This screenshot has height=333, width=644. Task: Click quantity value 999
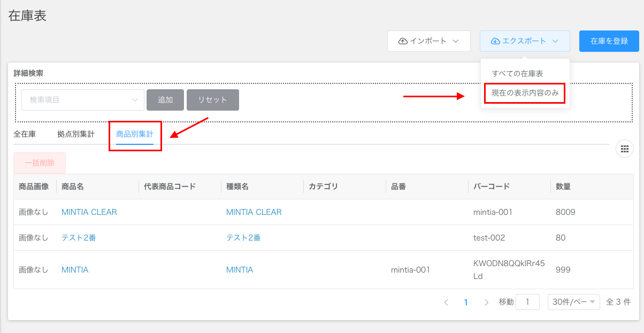click(563, 270)
